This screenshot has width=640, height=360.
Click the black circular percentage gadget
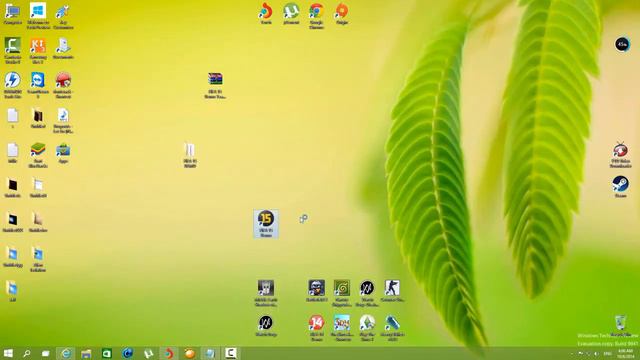(x=622, y=44)
